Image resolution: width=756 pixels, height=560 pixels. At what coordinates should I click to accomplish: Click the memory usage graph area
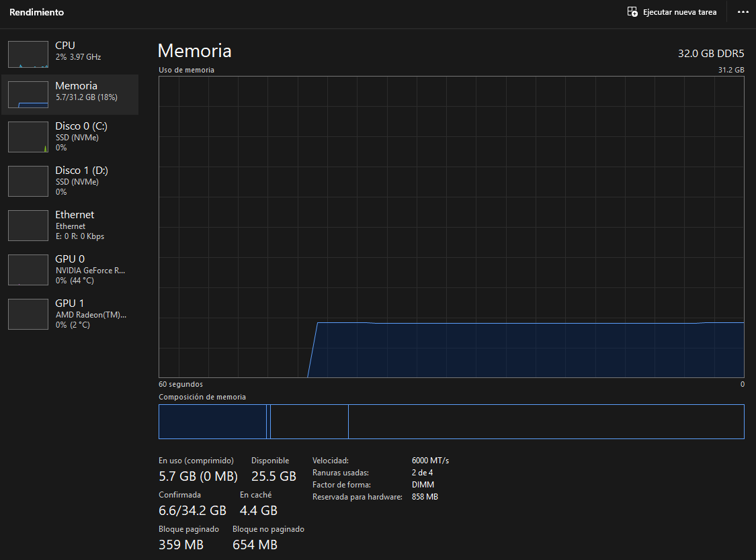pos(452,227)
